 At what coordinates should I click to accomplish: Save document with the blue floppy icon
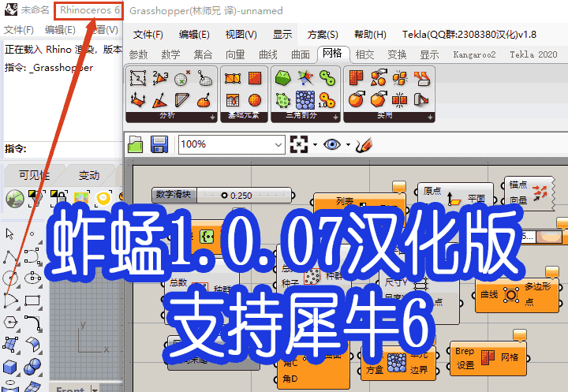(x=159, y=144)
